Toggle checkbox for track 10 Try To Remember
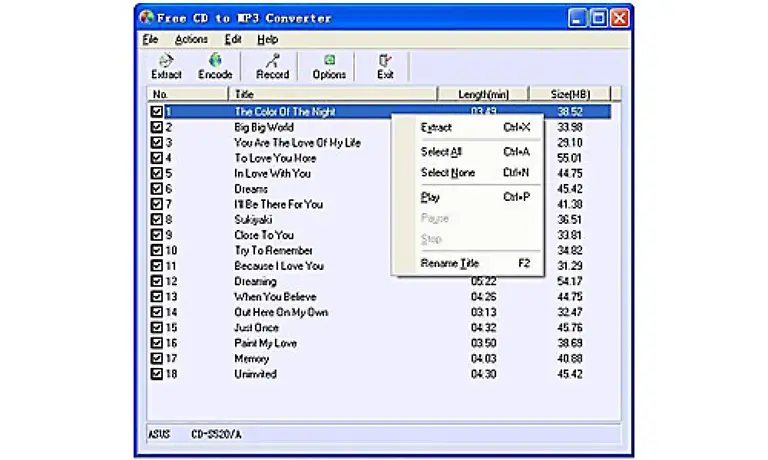The height and width of the screenshot is (460, 768). tap(157, 250)
